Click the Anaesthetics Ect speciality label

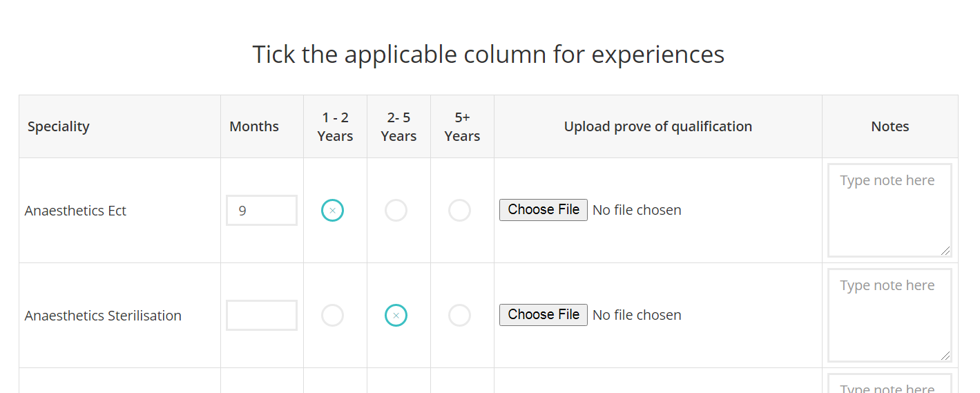75,211
